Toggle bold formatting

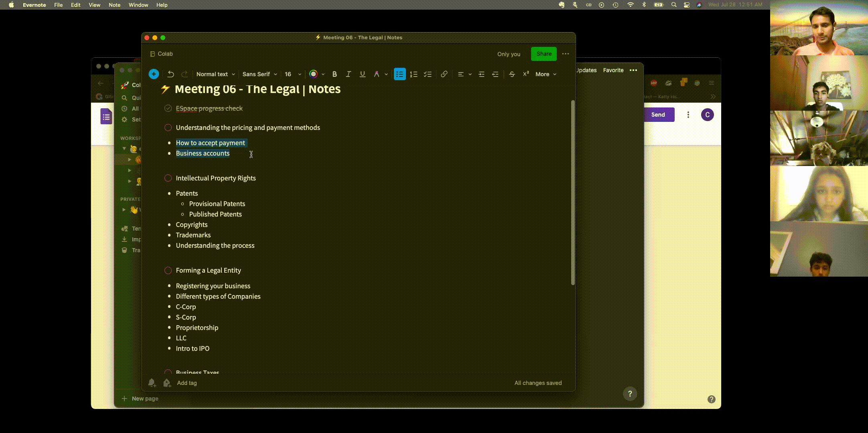coord(335,74)
